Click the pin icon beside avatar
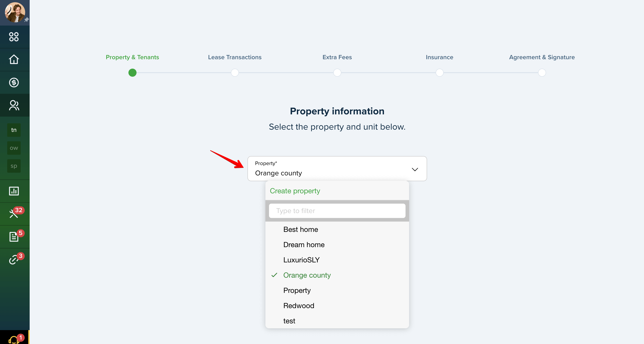644x344 pixels. click(x=26, y=20)
